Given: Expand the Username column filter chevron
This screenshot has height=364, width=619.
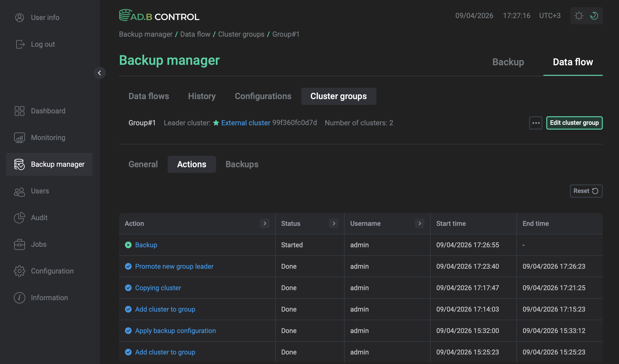Looking at the screenshot, I should [x=420, y=223].
